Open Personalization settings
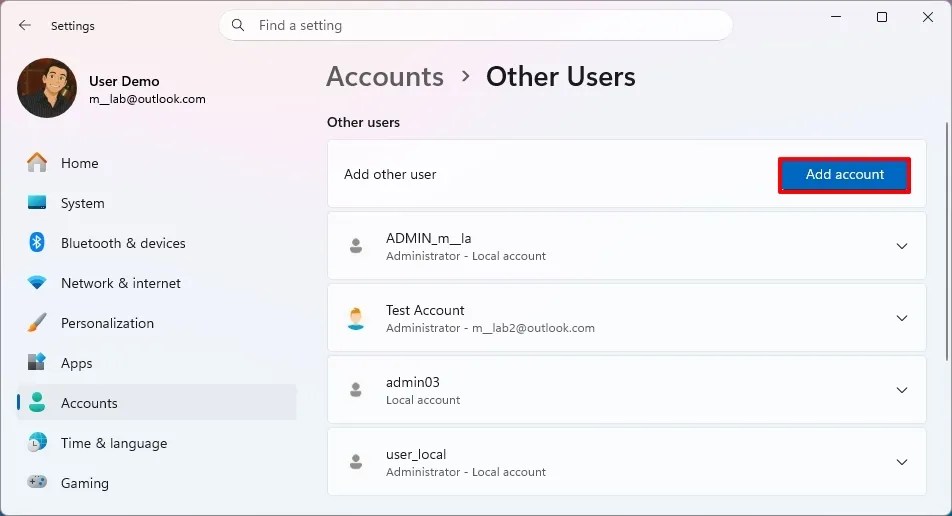This screenshot has width=952, height=516. tap(157, 323)
